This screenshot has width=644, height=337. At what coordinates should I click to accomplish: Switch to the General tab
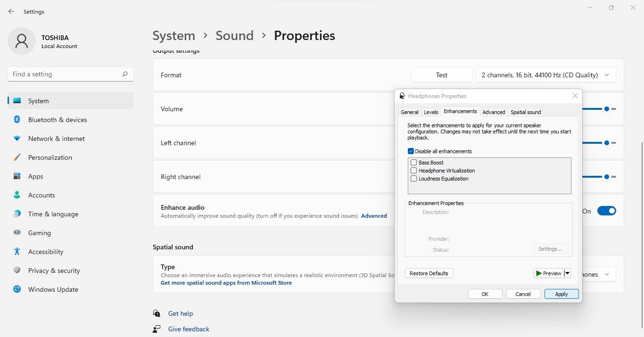pyautogui.click(x=409, y=112)
